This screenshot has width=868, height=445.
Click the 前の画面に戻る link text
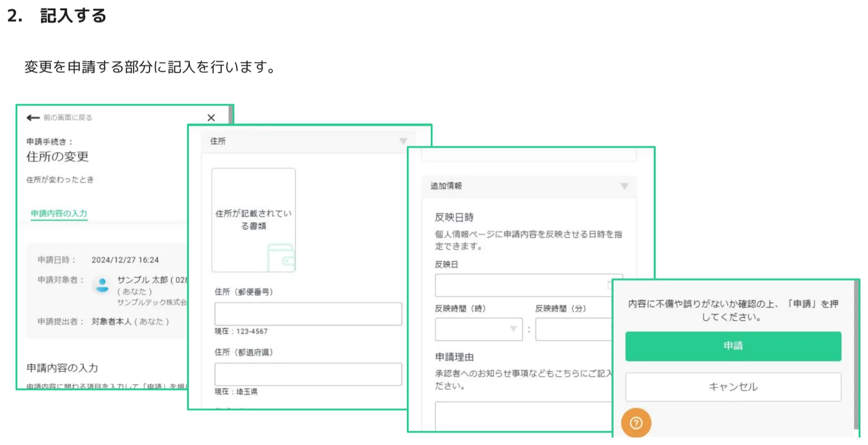coord(68,118)
